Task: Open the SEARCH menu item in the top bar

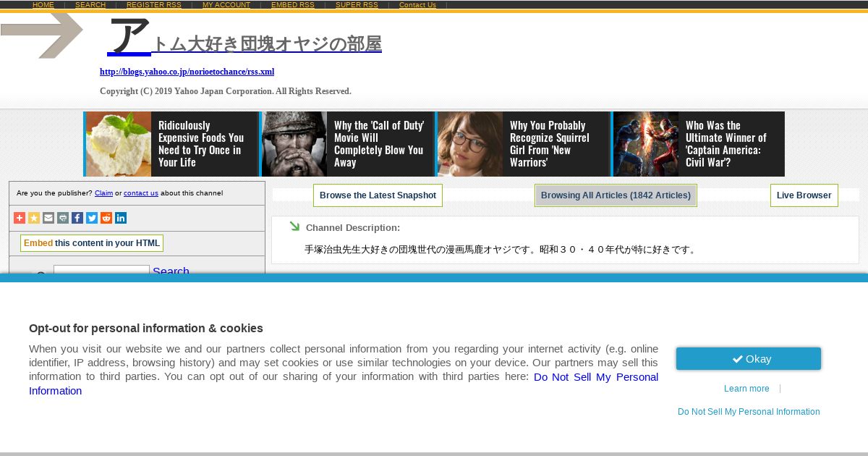Action: tap(90, 5)
